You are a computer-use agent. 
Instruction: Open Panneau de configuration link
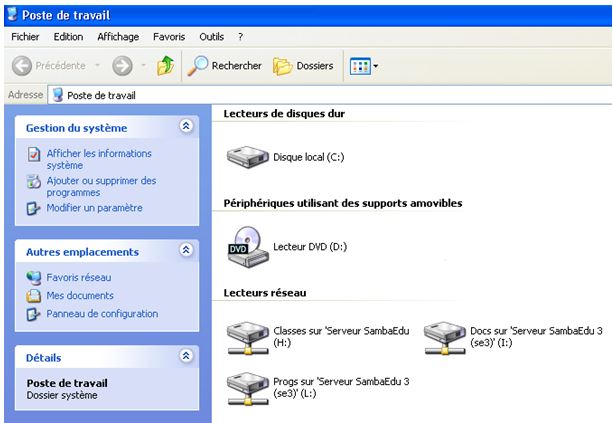pyautogui.click(x=102, y=314)
